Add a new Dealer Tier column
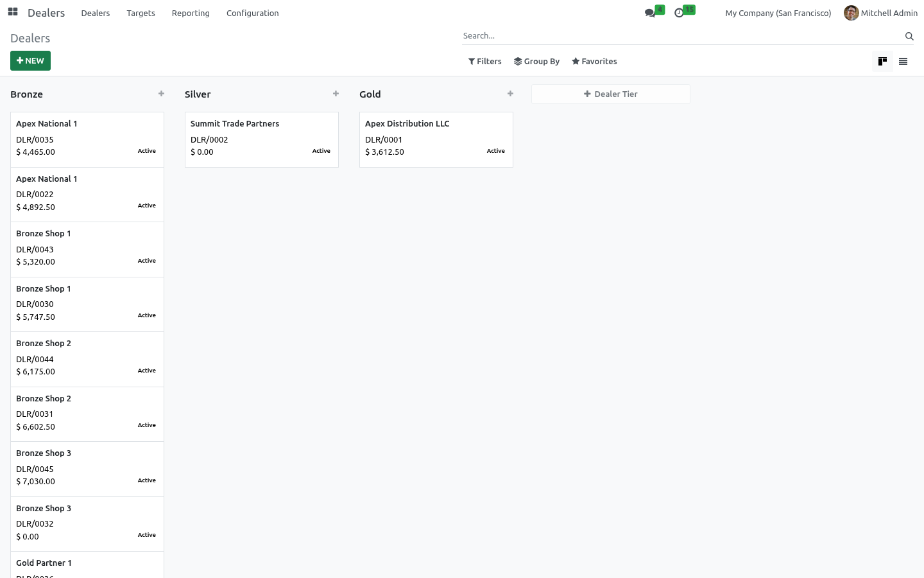This screenshot has width=924, height=578. pos(611,94)
